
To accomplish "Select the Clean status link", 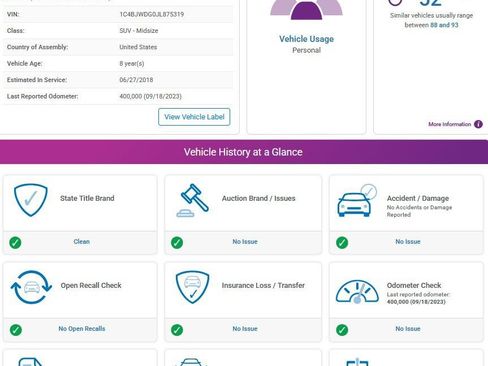I will (82, 241).
